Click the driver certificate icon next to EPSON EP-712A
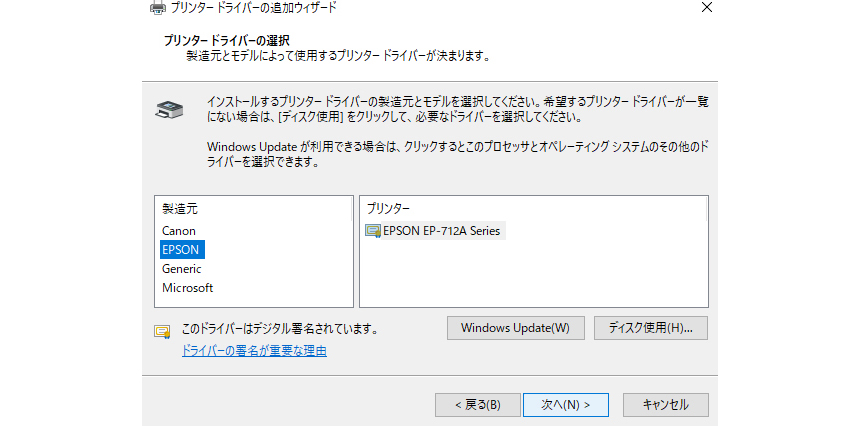The width and height of the screenshot is (860, 426). coord(373,231)
